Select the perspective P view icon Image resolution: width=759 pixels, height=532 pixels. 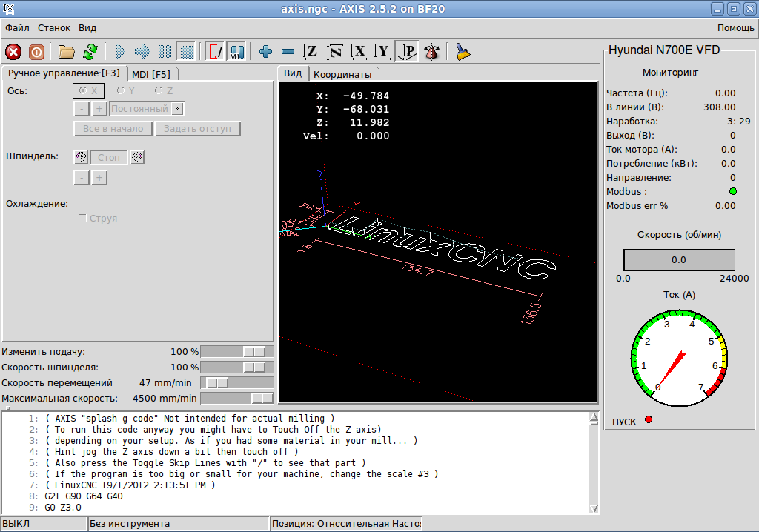tap(407, 52)
